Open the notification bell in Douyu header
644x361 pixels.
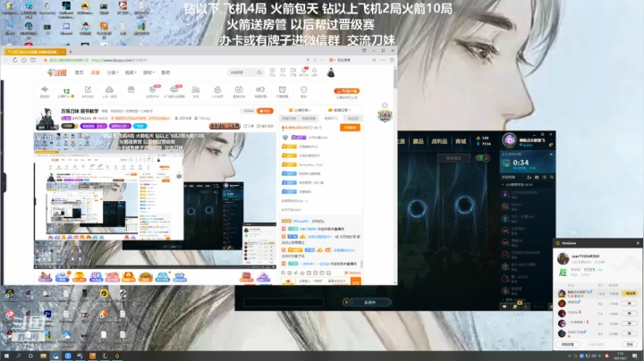[314, 71]
